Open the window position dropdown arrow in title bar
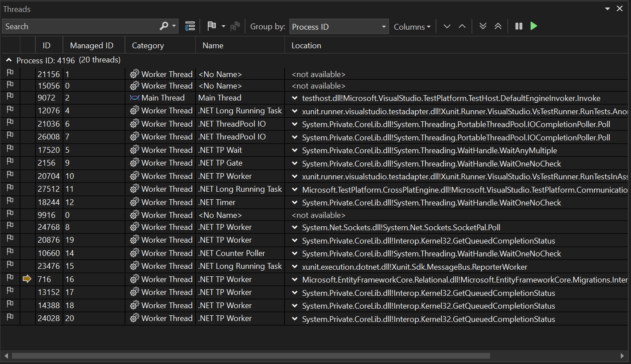631x364 pixels. click(x=607, y=9)
